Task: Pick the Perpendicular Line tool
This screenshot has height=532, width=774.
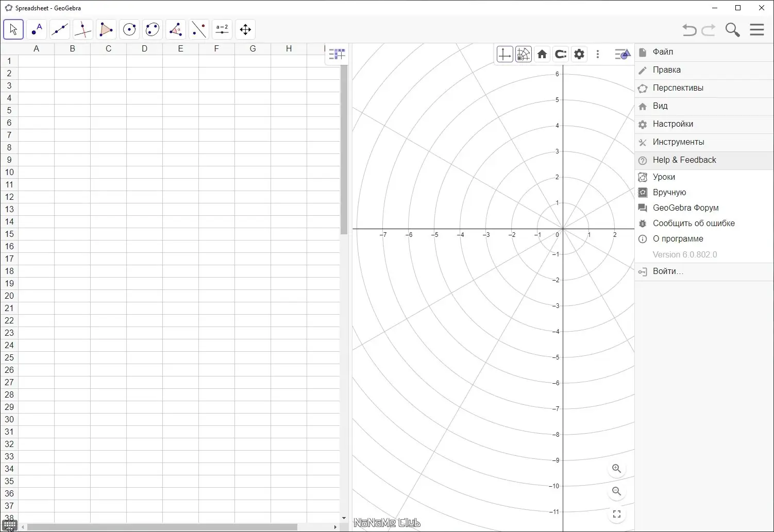Action: [x=83, y=29]
